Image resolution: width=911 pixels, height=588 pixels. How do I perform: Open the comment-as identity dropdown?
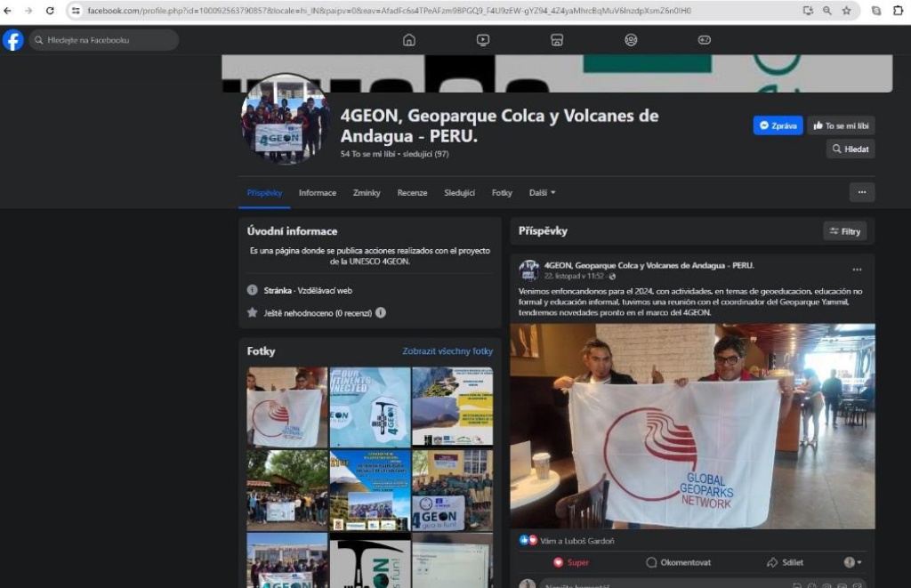(853, 562)
